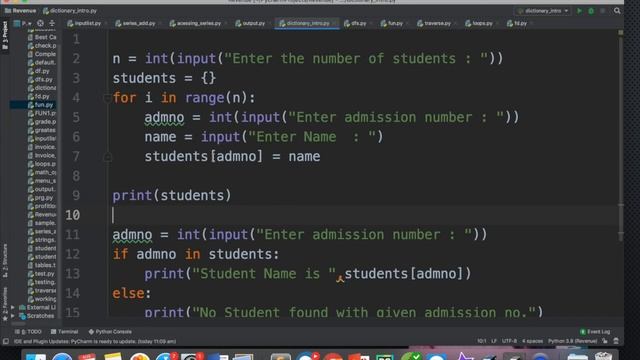Select fd.py in project tree
This screenshot has width=640, height=360.
click(39, 96)
